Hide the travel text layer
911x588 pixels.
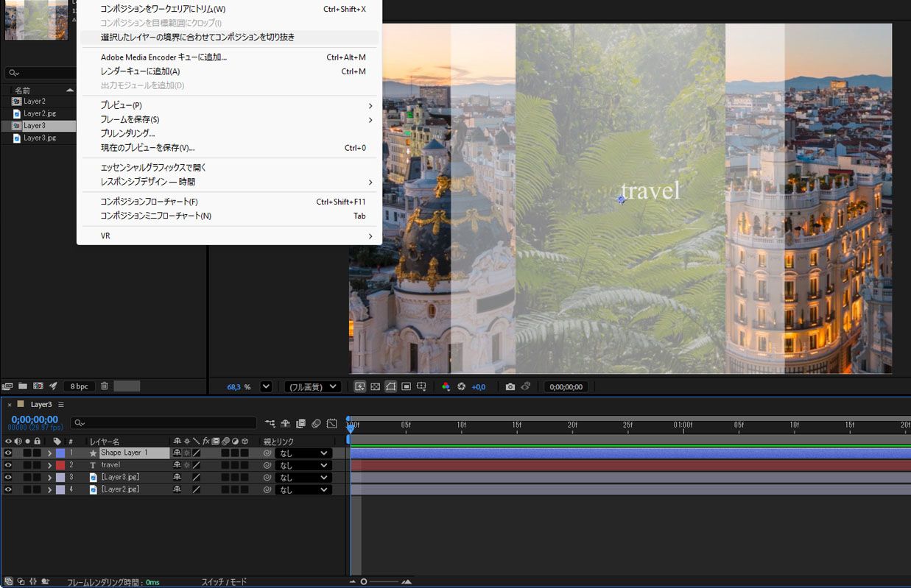(8, 465)
